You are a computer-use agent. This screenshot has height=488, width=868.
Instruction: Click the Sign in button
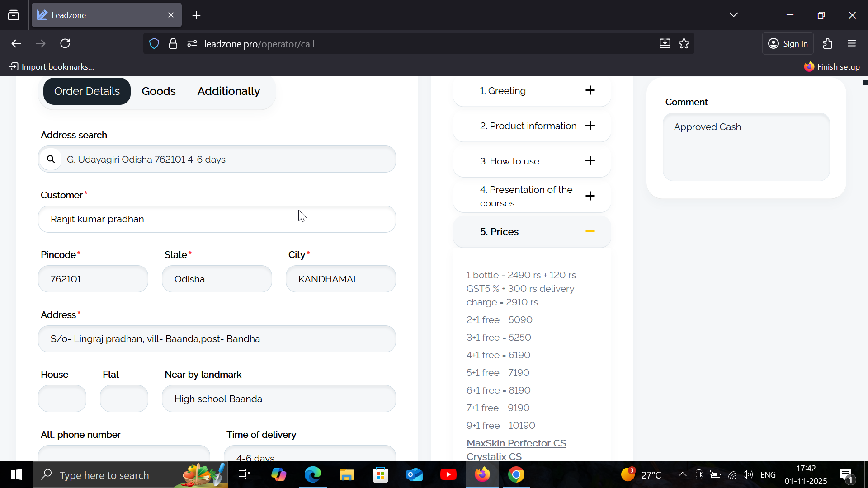click(x=788, y=44)
